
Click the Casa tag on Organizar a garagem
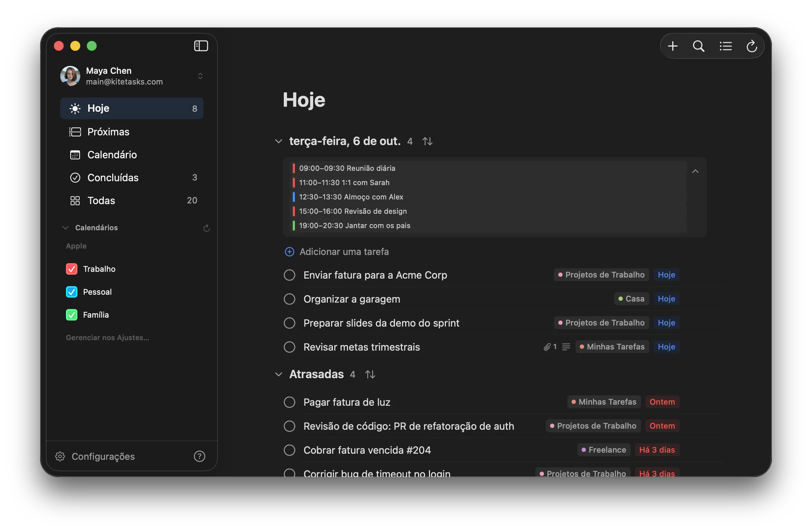point(631,299)
